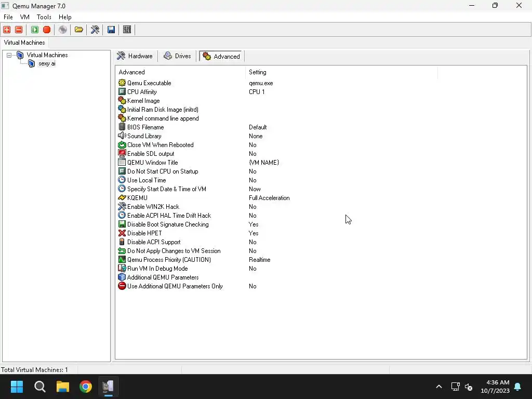Image resolution: width=532 pixels, height=399 pixels.
Task: Click the Kernel command line append icon
Action: (x=122, y=118)
